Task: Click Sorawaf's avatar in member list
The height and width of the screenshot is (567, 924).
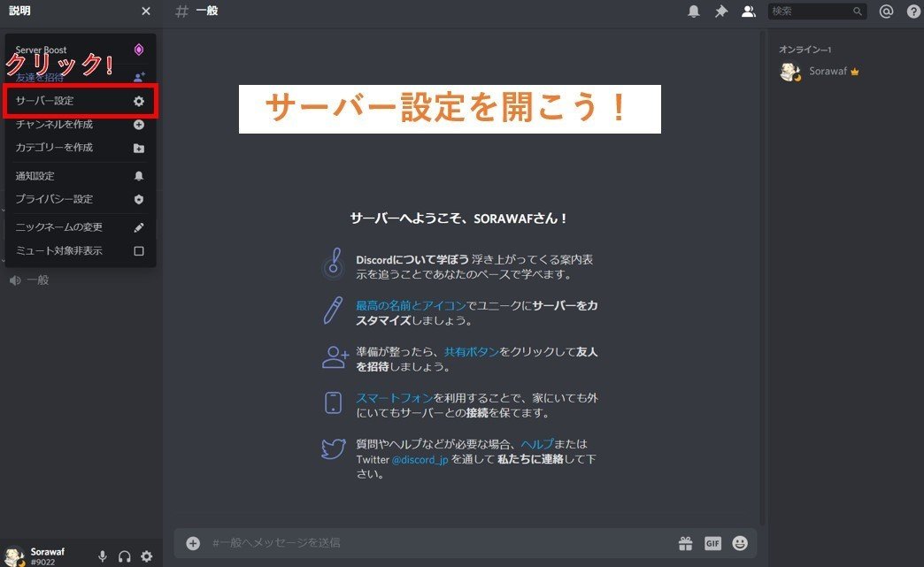Action: 790,72
